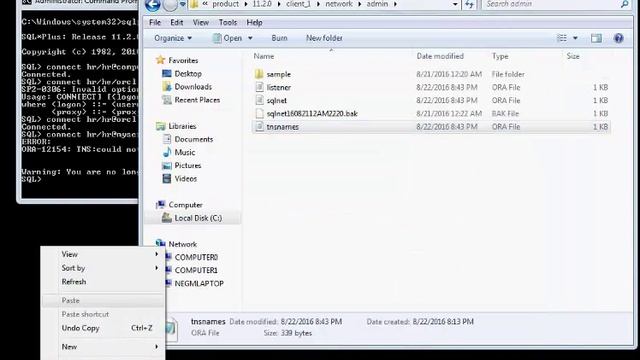This screenshot has width=640, height=360.
Task: Click the Music library icon
Action: tap(167, 152)
